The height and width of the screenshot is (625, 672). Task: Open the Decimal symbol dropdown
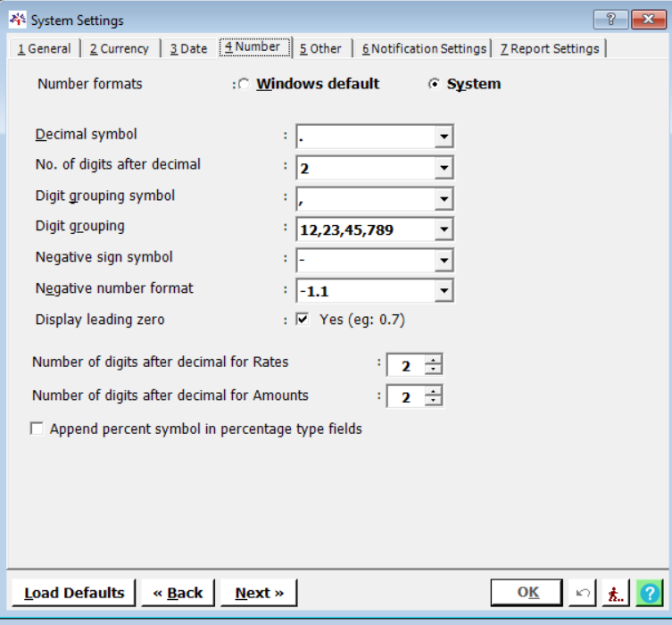click(x=444, y=137)
